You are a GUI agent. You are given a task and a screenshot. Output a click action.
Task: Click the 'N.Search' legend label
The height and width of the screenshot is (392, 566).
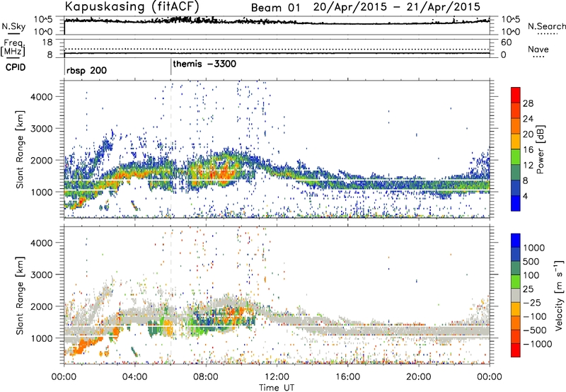click(546, 26)
